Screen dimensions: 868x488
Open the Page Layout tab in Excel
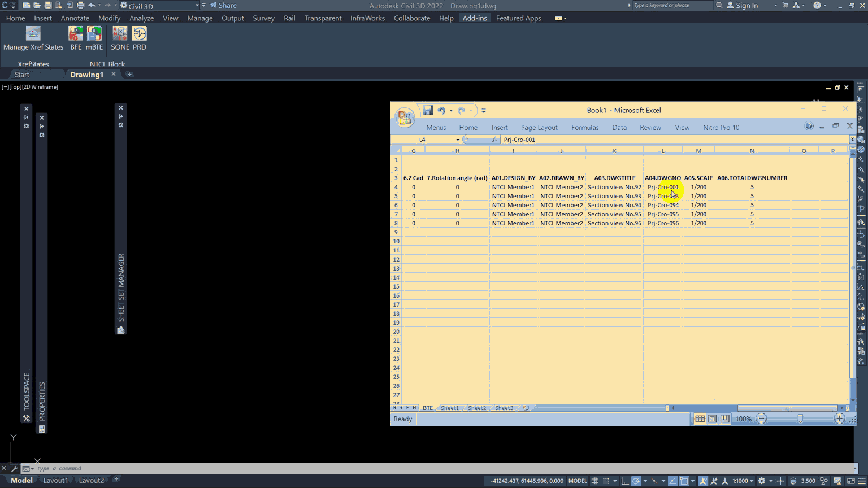click(x=539, y=128)
